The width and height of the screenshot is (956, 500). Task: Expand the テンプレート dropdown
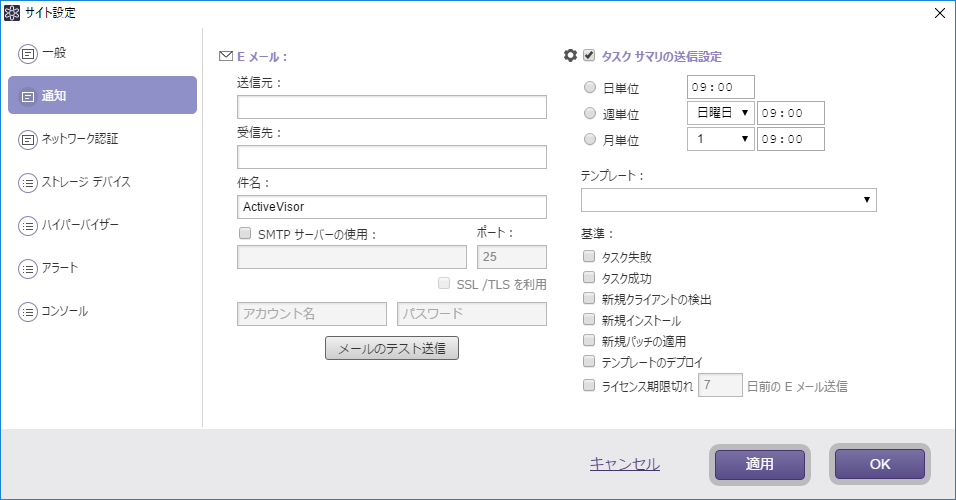(728, 200)
